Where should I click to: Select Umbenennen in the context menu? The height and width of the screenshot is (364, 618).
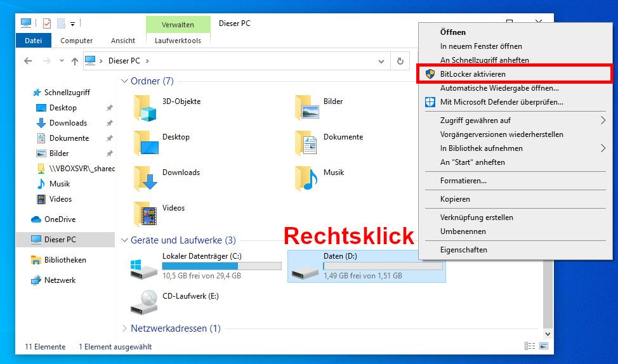[515, 231]
